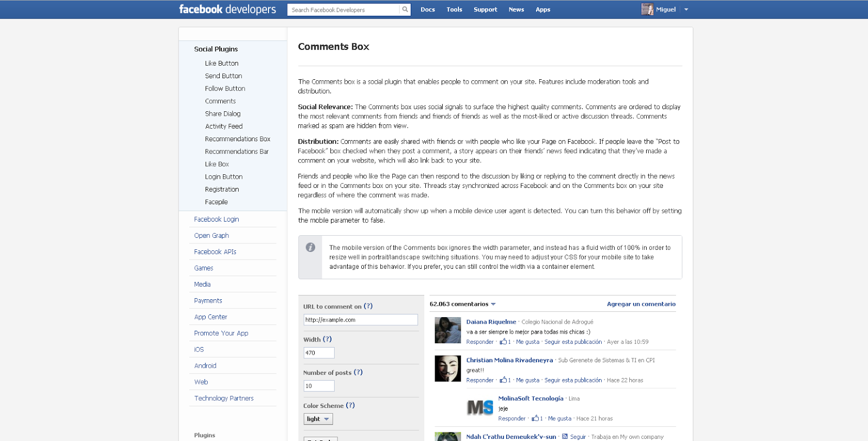Open Technology Partners section
868x441 pixels.
[x=224, y=399]
